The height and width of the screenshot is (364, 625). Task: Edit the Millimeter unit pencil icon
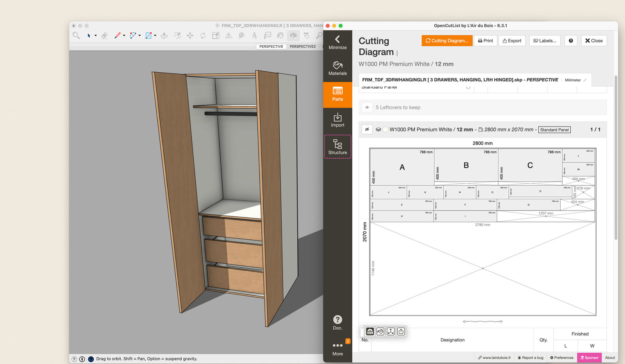pos(585,80)
